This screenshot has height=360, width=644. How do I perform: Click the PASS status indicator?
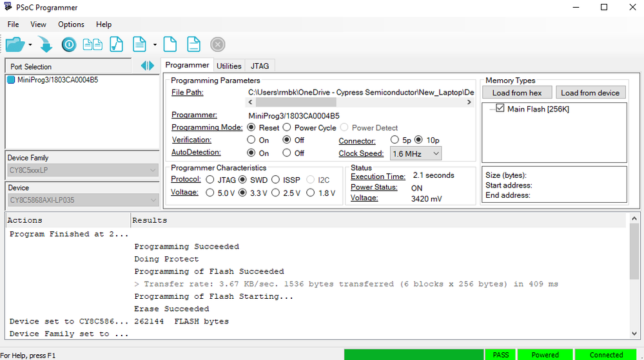tap(501, 355)
